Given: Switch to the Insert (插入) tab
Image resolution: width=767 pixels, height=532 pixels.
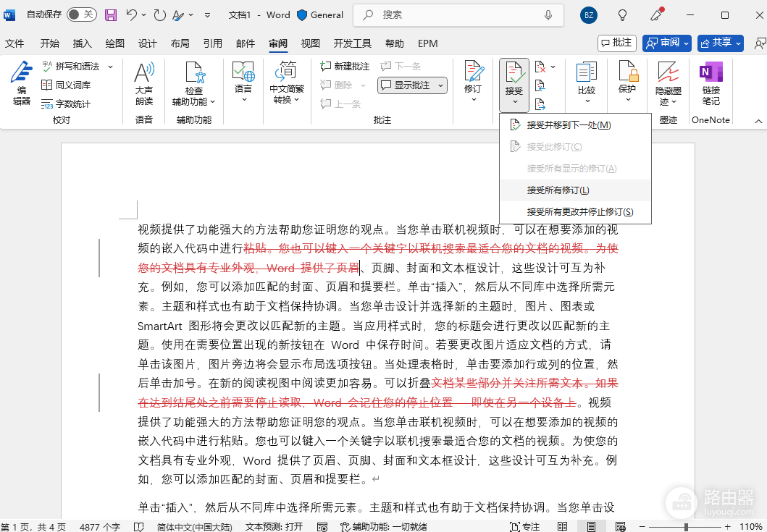Looking at the screenshot, I should (82, 43).
